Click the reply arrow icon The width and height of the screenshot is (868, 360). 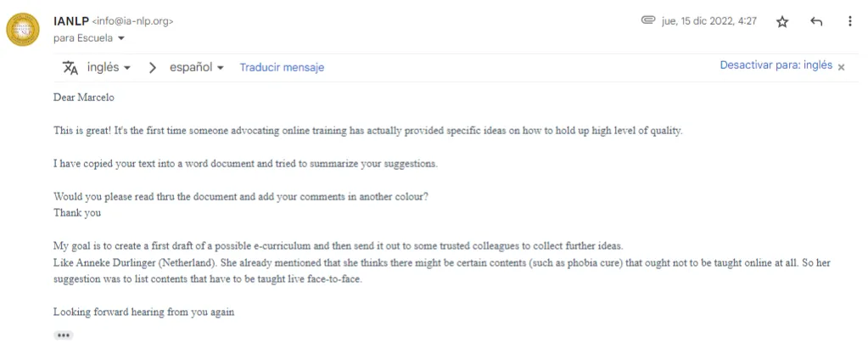[x=816, y=22]
